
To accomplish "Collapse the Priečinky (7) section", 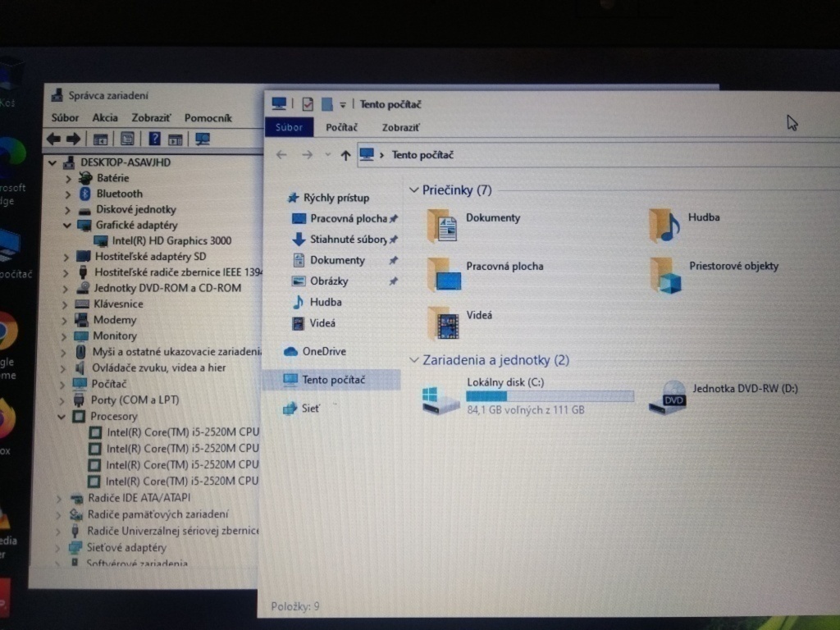I will [x=415, y=190].
